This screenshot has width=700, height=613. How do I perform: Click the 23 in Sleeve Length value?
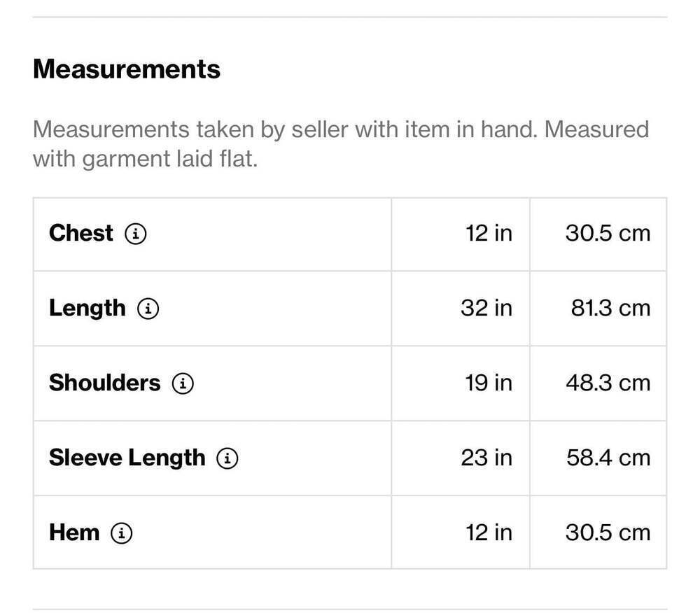pyautogui.click(x=486, y=458)
